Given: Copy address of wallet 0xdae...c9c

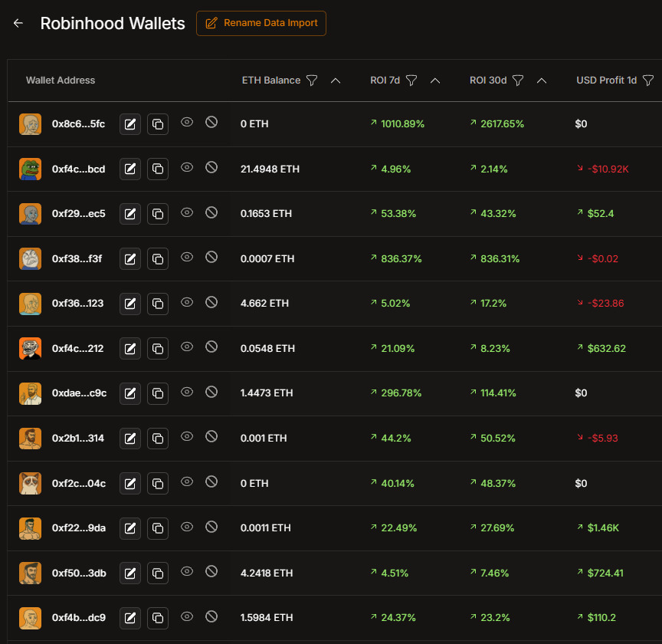Looking at the screenshot, I should tap(158, 393).
